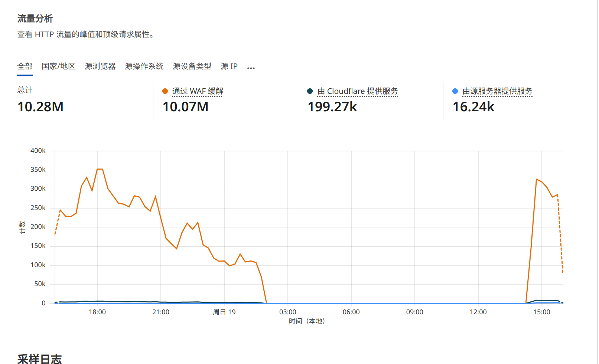Click the 15:00 time axis label
The height and width of the screenshot is (364, 599).
(541, 312)
